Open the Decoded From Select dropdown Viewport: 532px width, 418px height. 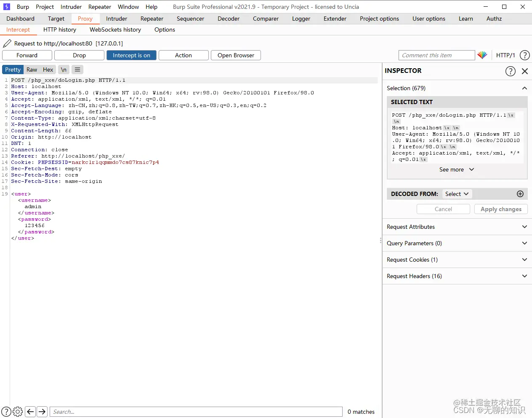pos(457,194)
